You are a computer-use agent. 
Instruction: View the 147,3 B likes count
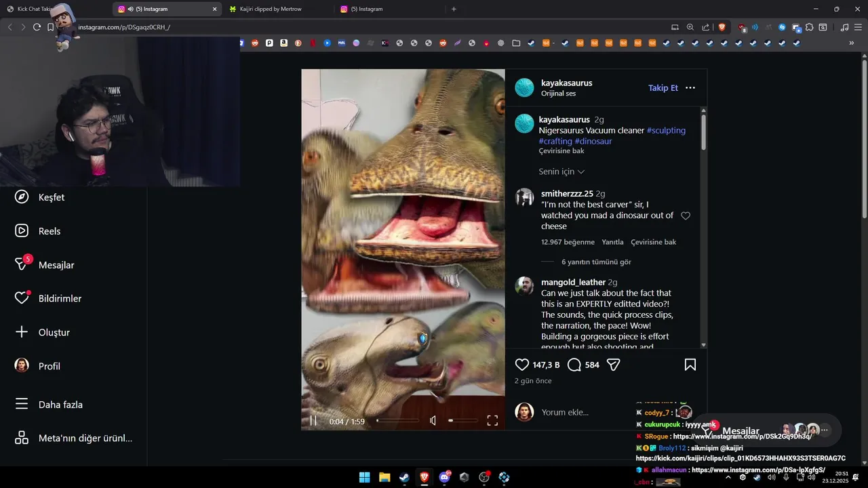click(546, 365)
